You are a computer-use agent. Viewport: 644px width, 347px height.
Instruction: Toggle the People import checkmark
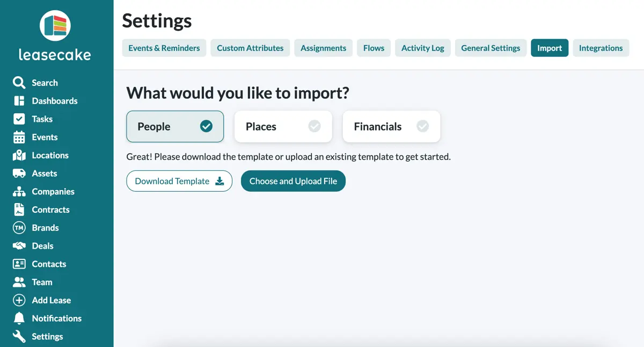point(206,126)
